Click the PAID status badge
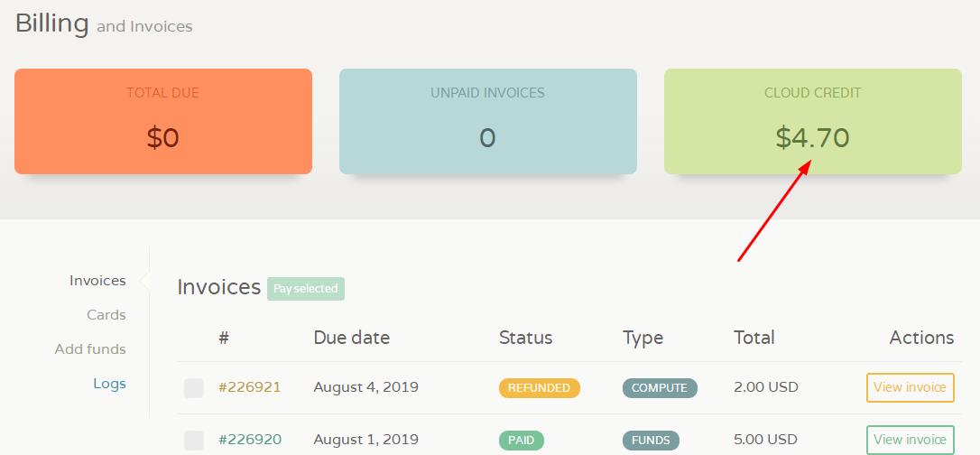Screen dimensions: 980x455 tap(522, 440)
